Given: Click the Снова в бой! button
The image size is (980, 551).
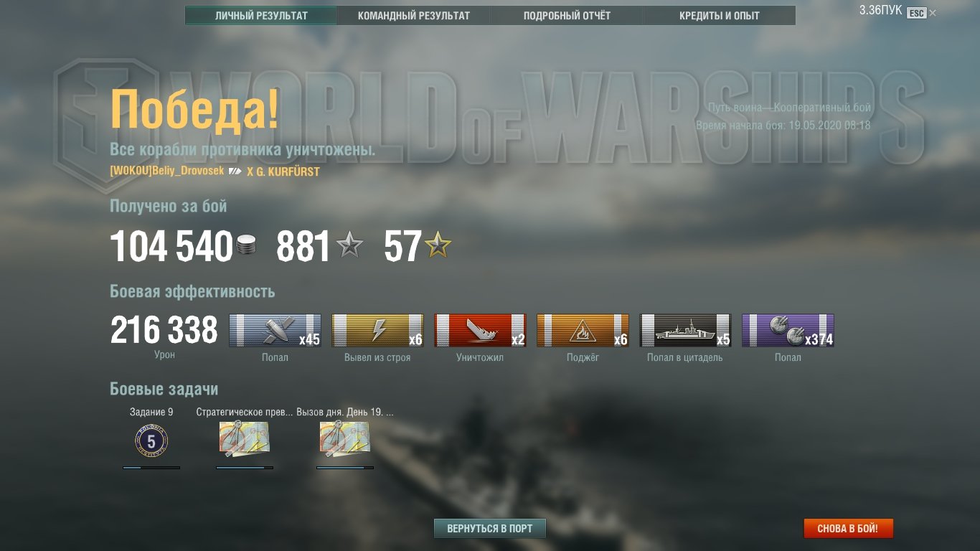Looking at the screenshot, I should 848,529.
